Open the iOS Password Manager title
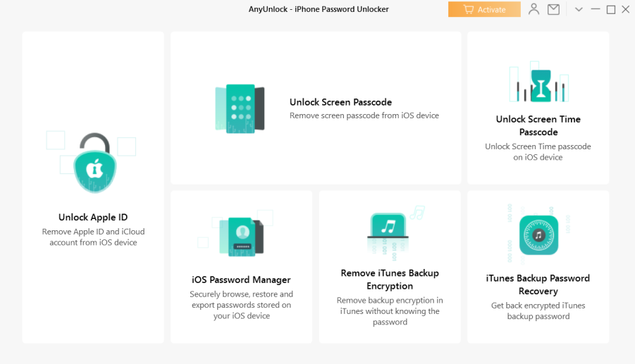This screenshot has width=635, height=364. 241,280
